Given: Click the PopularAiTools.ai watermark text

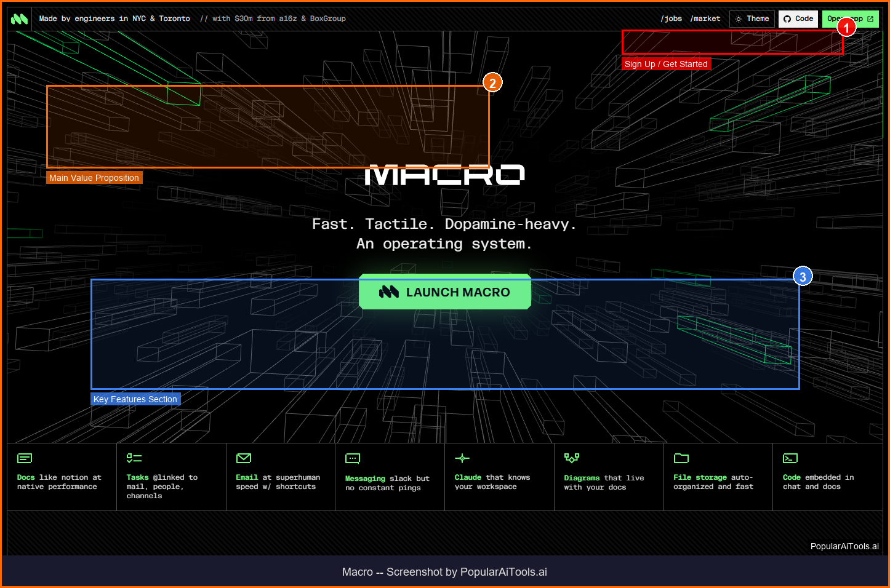Looking at the screenshot, I should click(x=844, y=546).
